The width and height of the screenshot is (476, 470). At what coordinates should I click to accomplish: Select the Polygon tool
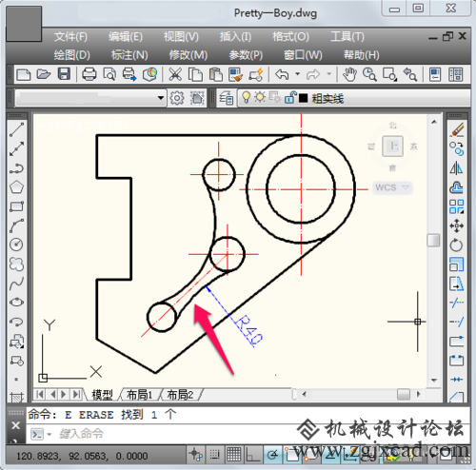16,187
